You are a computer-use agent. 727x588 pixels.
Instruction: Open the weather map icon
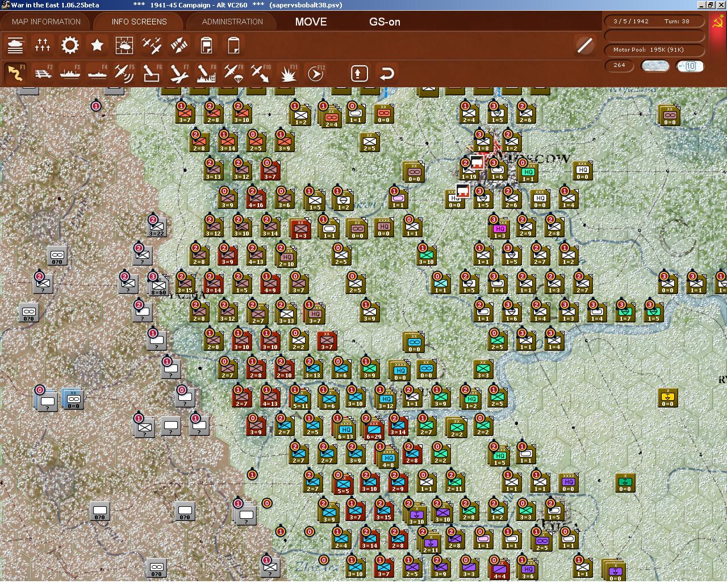click(124, 45)
